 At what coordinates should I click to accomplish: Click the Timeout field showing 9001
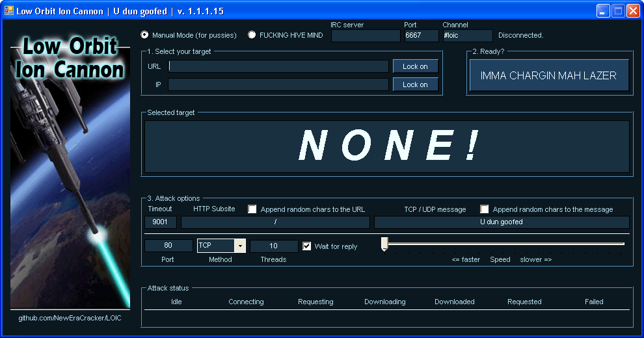pos(161,222)
